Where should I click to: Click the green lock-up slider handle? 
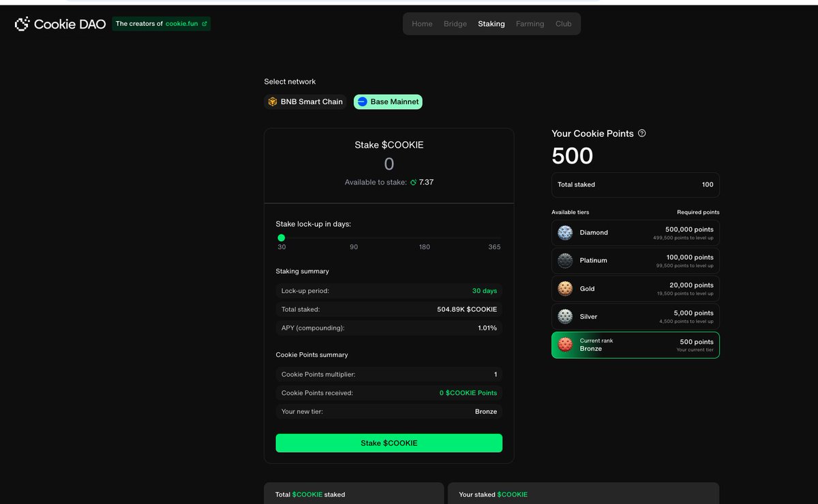(282, 238)
